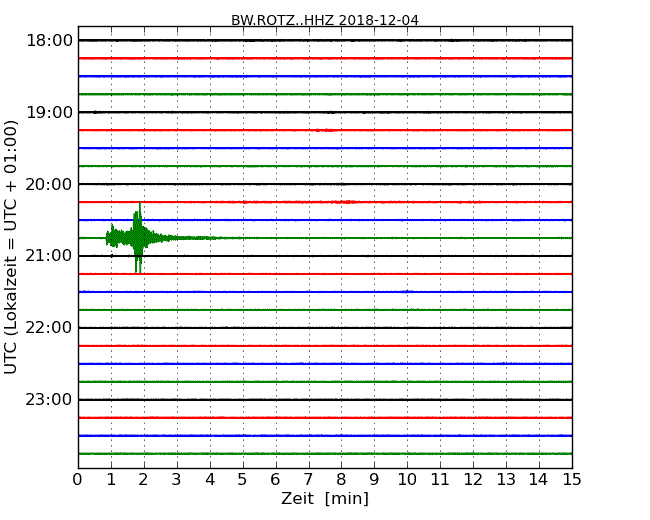650x520 pixels.
Task: Click the Zeit [min] axis label
Action: tap(325, 498)
